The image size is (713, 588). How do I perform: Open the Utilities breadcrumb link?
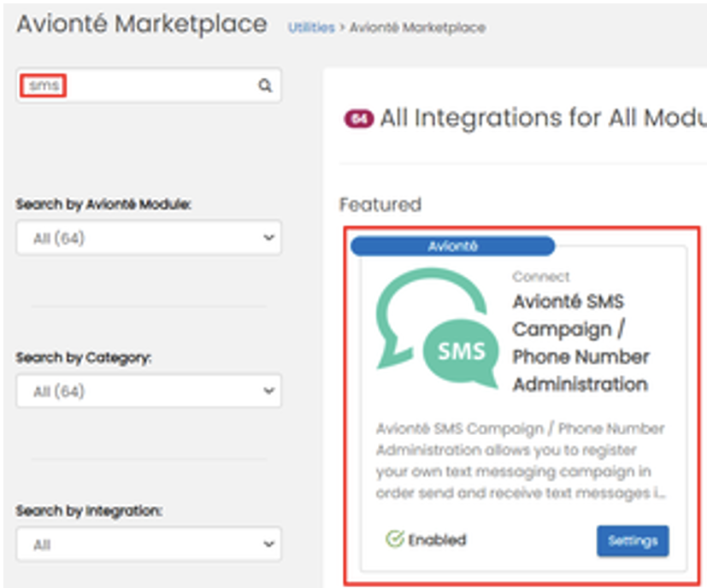311,27
